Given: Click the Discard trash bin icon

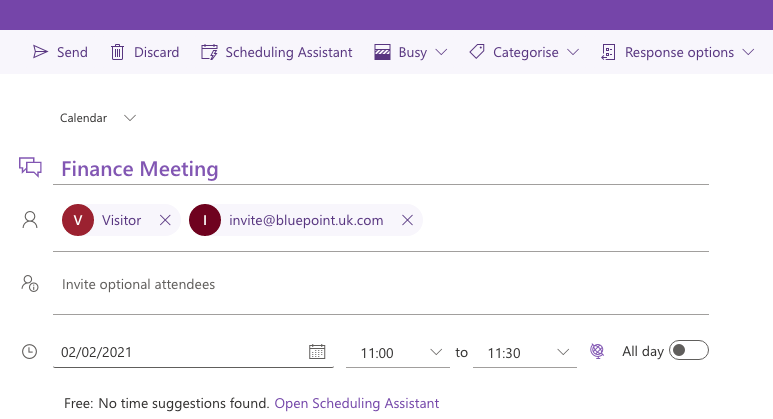Looking at the screenshot, I should pyautogui.click(x=117, y=52).
